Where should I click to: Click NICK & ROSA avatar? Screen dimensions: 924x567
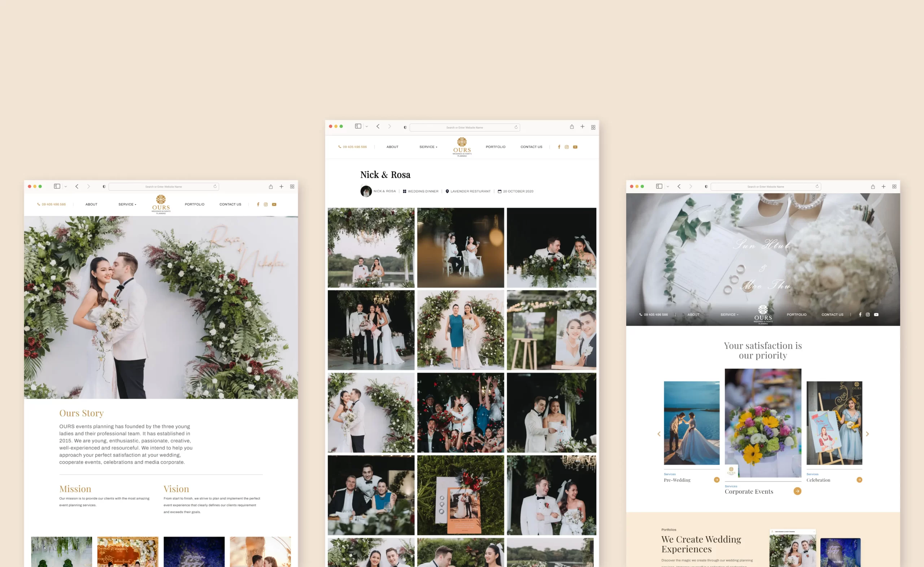[366, 191]
